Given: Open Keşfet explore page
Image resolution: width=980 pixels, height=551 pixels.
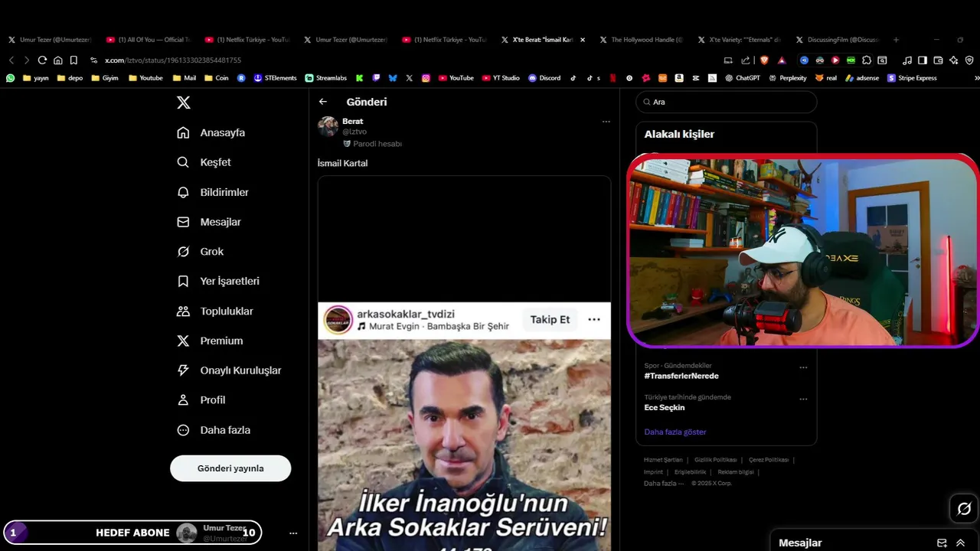Looking at the screenshot, I should (x=204, y=162).
